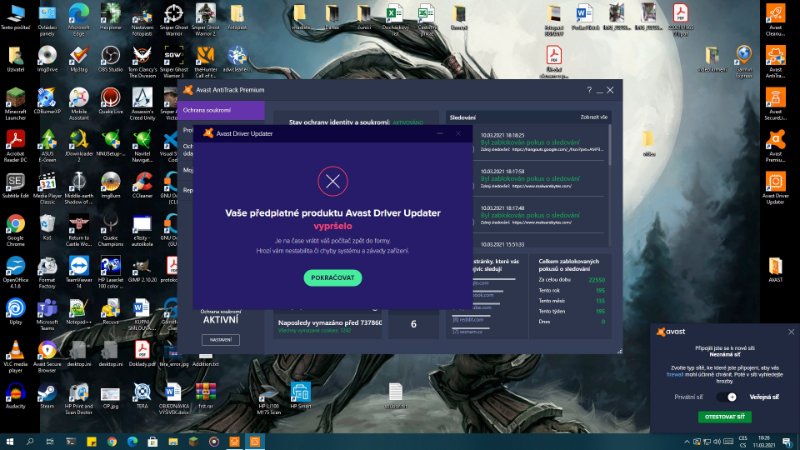Image resolution: width=800 pixels, height=450 pixels.
Task: Click the POKRAČOVAT button in Driver Updater
Action: [x=333, y=278]
